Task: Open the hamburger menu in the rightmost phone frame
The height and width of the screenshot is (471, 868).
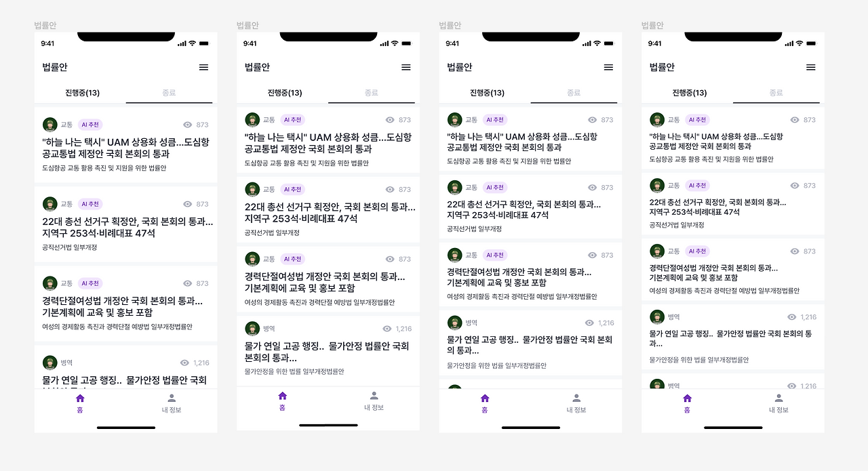Action: pos(810,67)
